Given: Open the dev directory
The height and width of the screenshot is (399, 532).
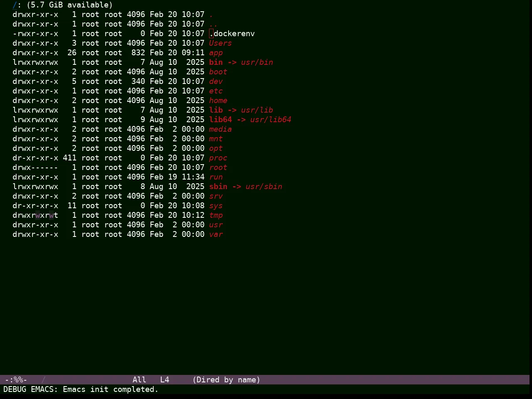Looking at the screenshot, I should (216, 81).
